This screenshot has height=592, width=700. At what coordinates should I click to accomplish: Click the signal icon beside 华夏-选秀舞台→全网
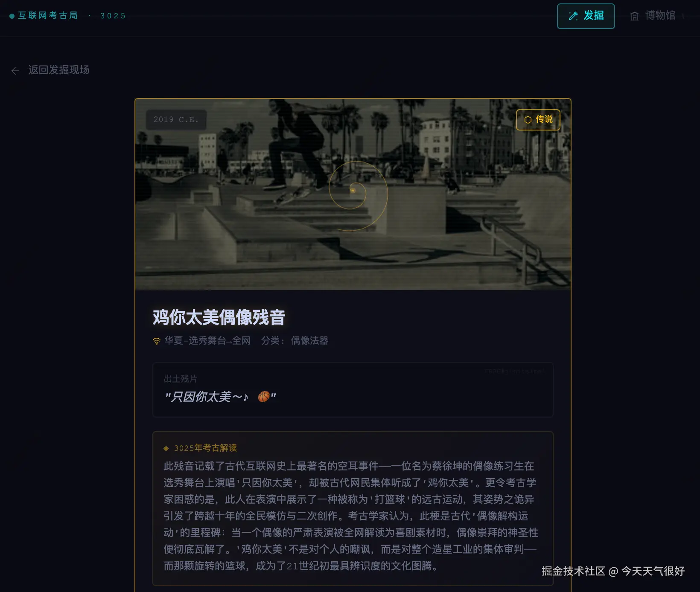156,341
